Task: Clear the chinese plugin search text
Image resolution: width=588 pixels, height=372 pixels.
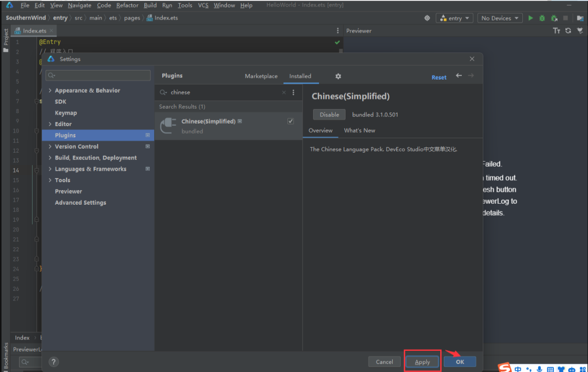Action: tap(284, 92)
